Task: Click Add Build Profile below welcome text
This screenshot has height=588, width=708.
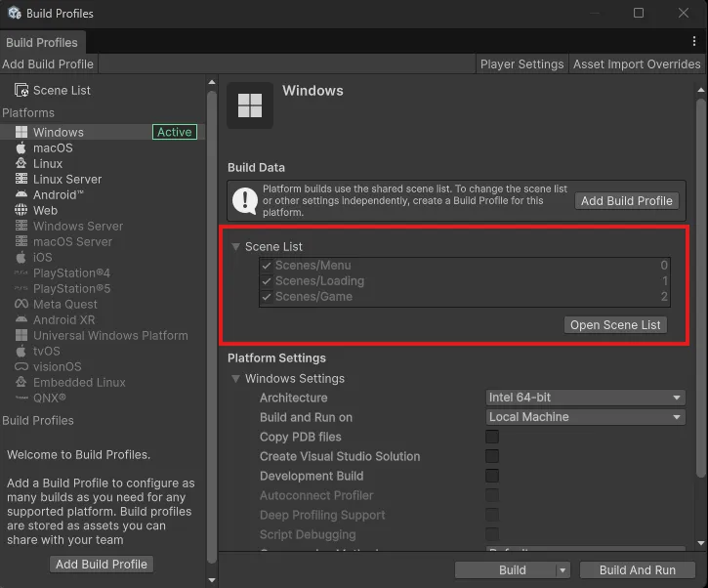Action: [x=102, y=564]
